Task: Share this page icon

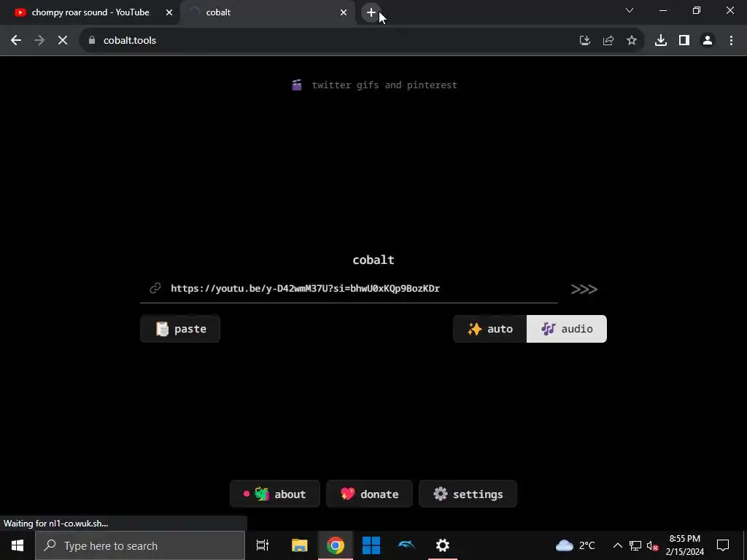Action: click(x=608, y=41)
